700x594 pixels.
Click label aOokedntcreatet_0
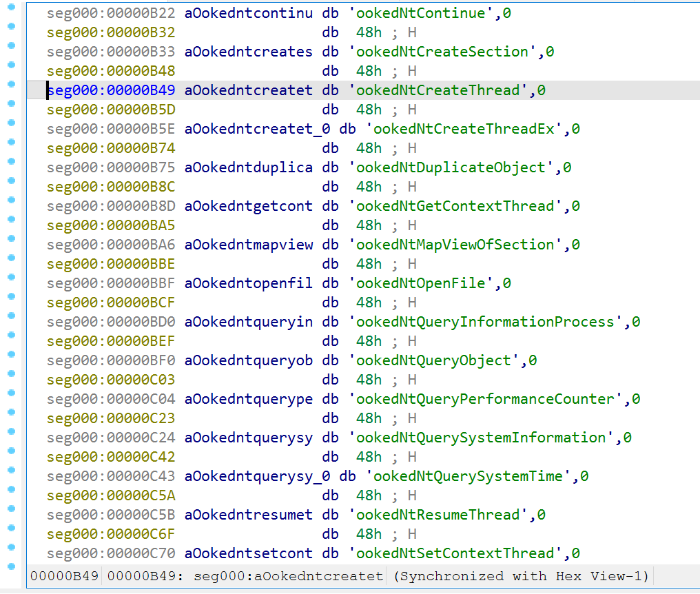[x=257, y=129]
